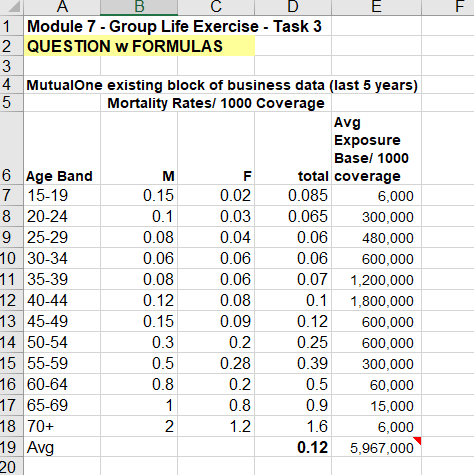Select column B header
The height and width of the screenshot is (475, 474).
point(139,7)
